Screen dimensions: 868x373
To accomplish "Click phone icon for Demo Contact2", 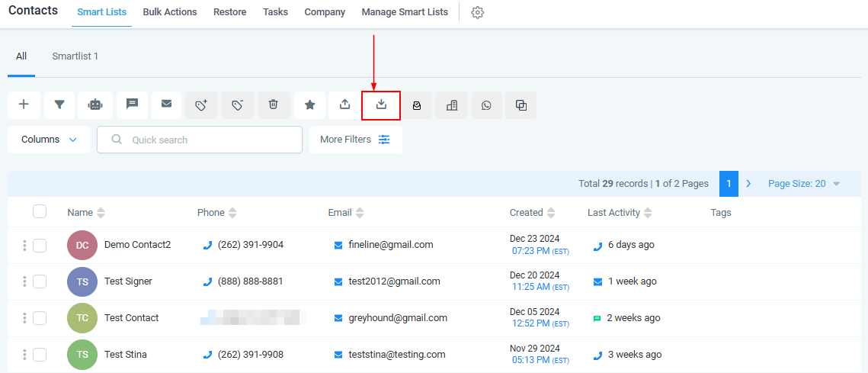I will tap(207, 246).
